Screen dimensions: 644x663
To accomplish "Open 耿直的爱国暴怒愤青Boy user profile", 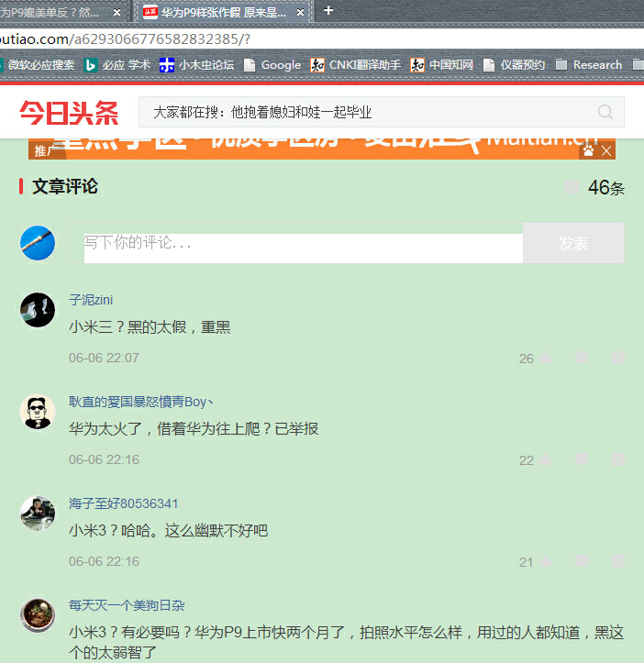I will pos(141,402).
